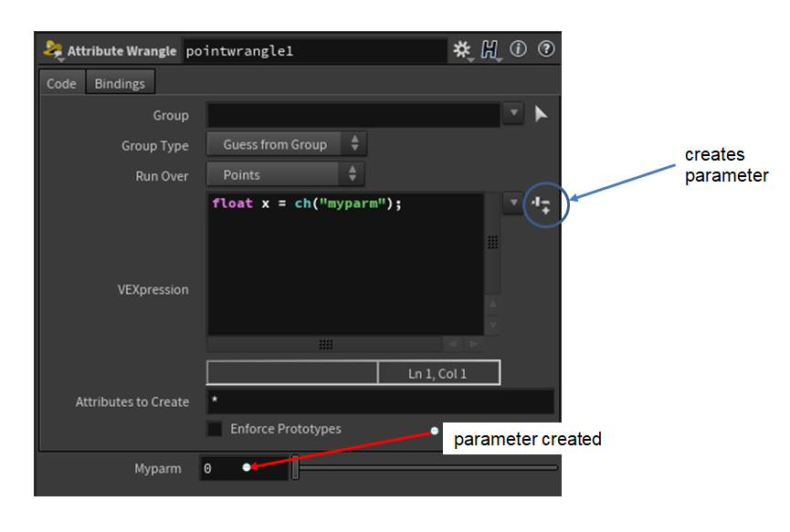Click the node name field pointwrangle1
The image size is (790, 532).
[x=314, y=51]
